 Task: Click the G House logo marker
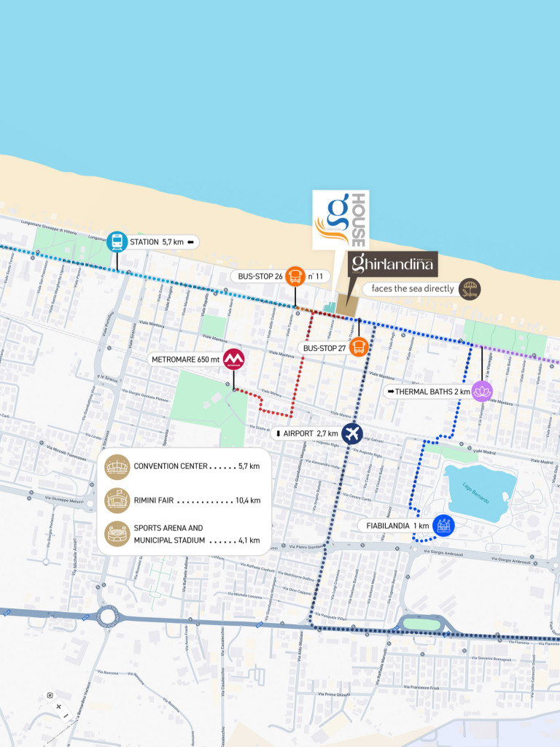[341, 220]
